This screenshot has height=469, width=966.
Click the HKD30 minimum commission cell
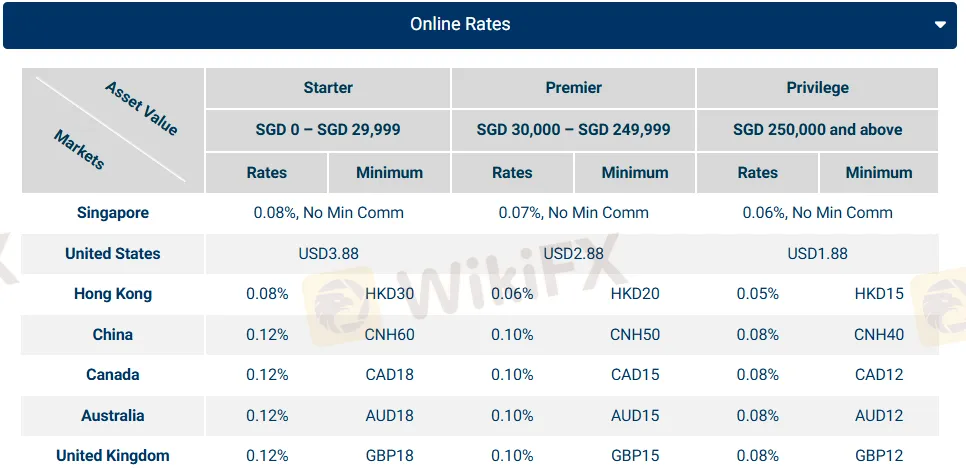[x=390, y=294]
